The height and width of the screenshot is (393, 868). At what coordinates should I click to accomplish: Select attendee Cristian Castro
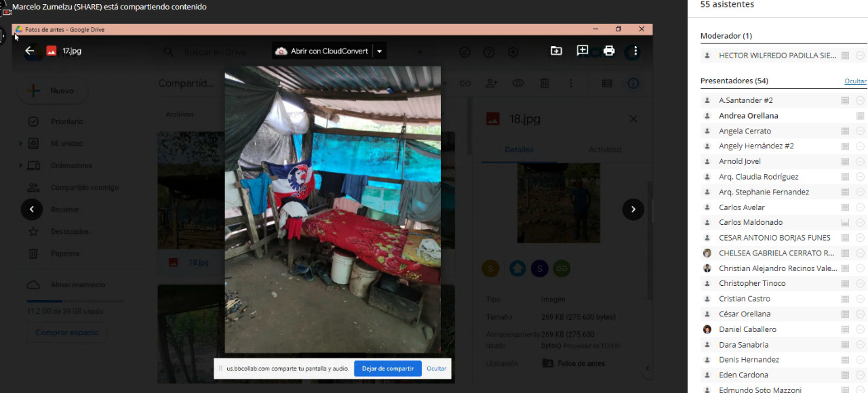745,299
